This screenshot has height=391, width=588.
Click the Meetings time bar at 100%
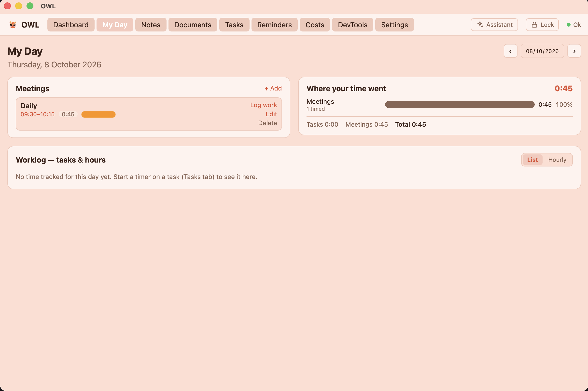(460, 105)
